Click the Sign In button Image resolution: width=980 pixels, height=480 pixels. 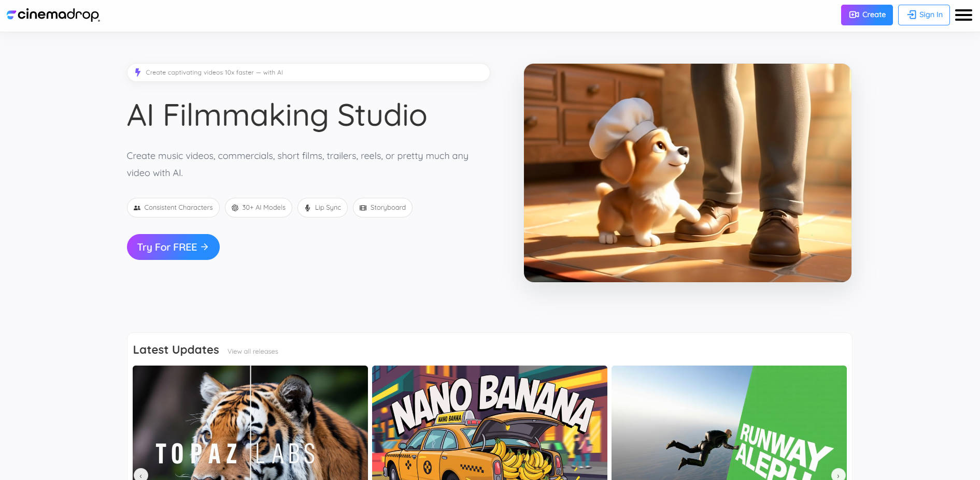924,14
